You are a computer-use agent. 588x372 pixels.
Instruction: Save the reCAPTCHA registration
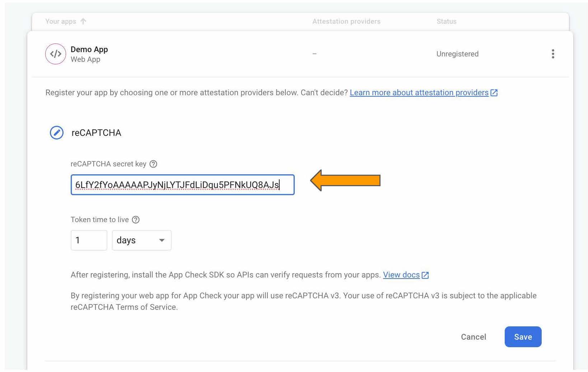click(523, 337)
